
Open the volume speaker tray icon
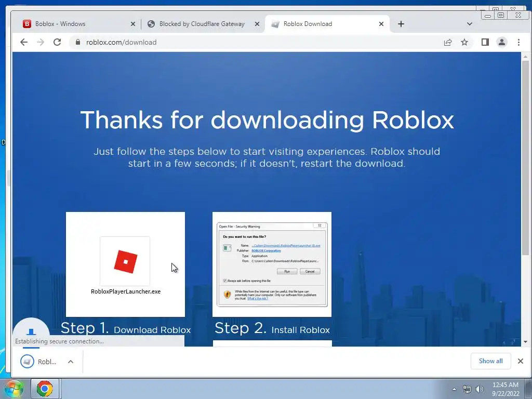[480, 389]
